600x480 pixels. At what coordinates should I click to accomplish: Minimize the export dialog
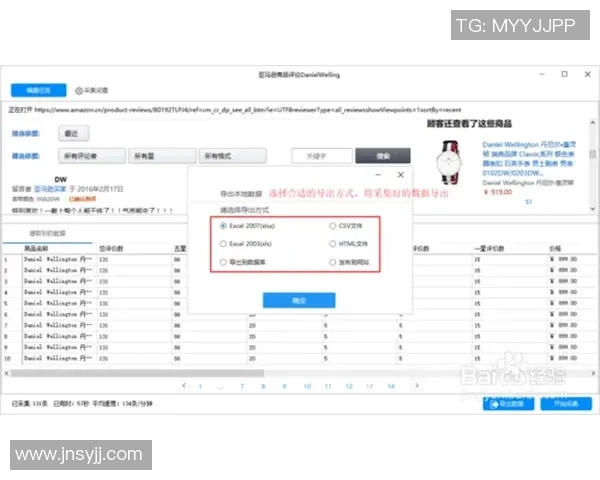(378, 175)
